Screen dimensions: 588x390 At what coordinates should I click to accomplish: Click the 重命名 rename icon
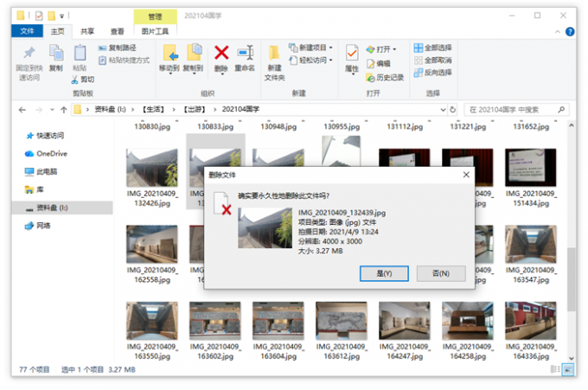pyautogui.click(x=246, y=53)
